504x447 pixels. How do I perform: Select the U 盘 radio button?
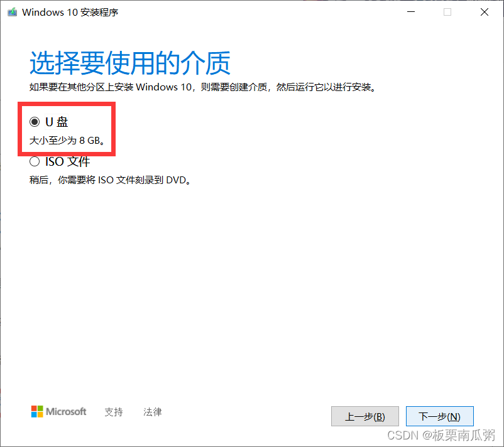35,122
